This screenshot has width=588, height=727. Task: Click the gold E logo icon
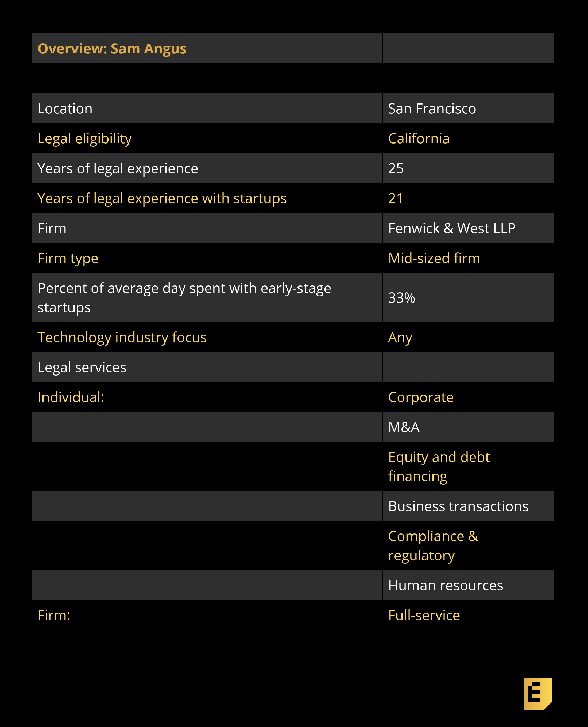(x=537, y=693)
